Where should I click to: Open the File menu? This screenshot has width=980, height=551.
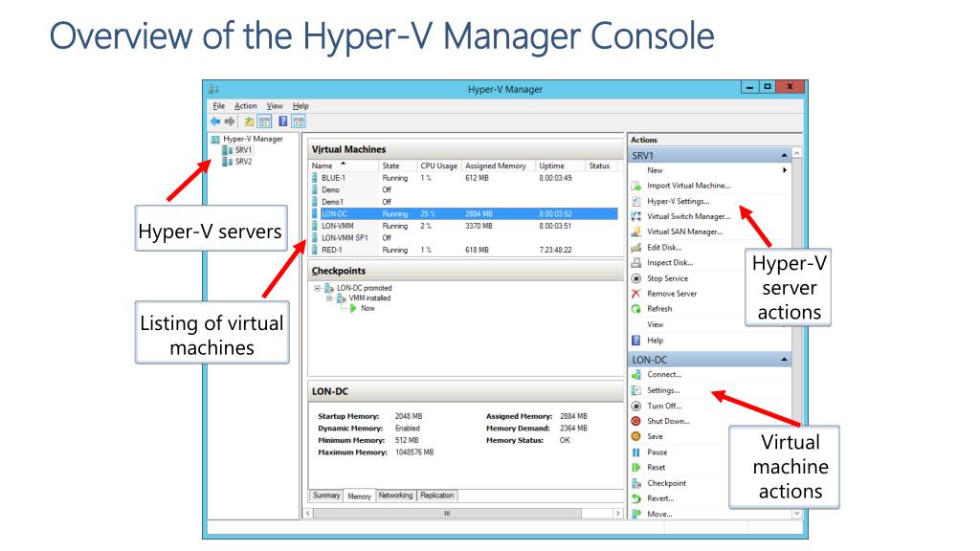point(219,106)
